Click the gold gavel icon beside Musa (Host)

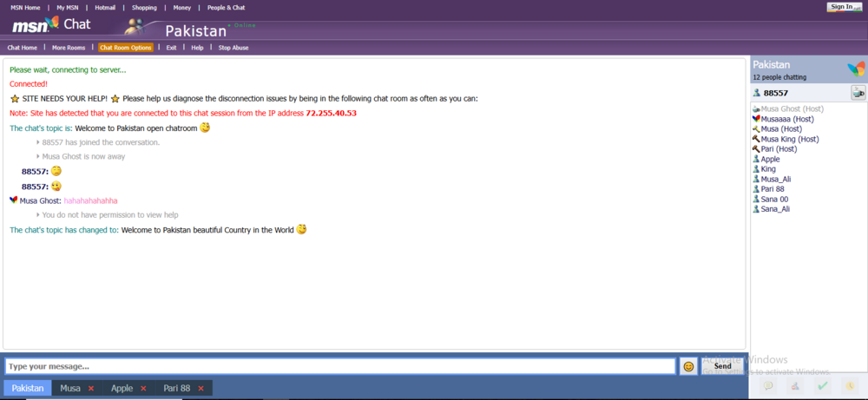click(756, 129)
